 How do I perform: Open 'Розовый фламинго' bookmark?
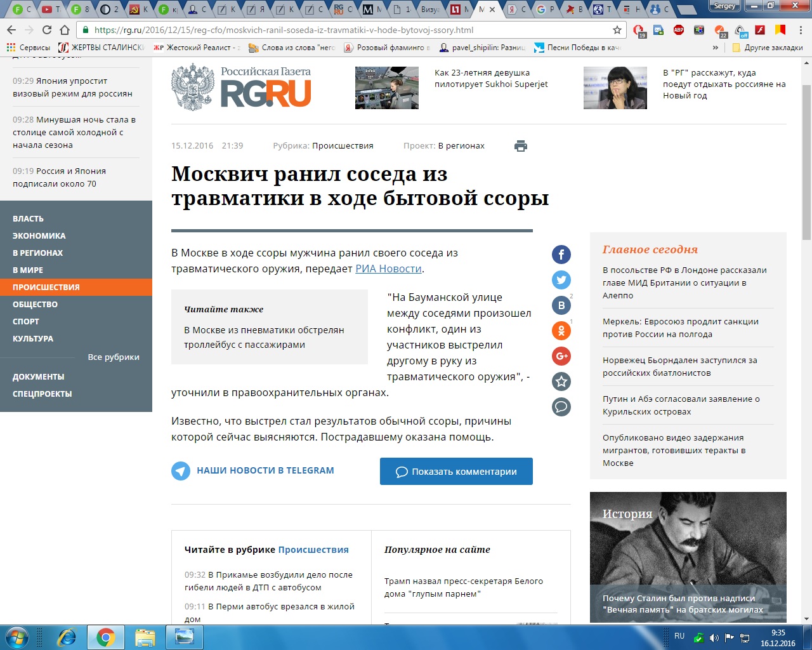click(387, 48)
